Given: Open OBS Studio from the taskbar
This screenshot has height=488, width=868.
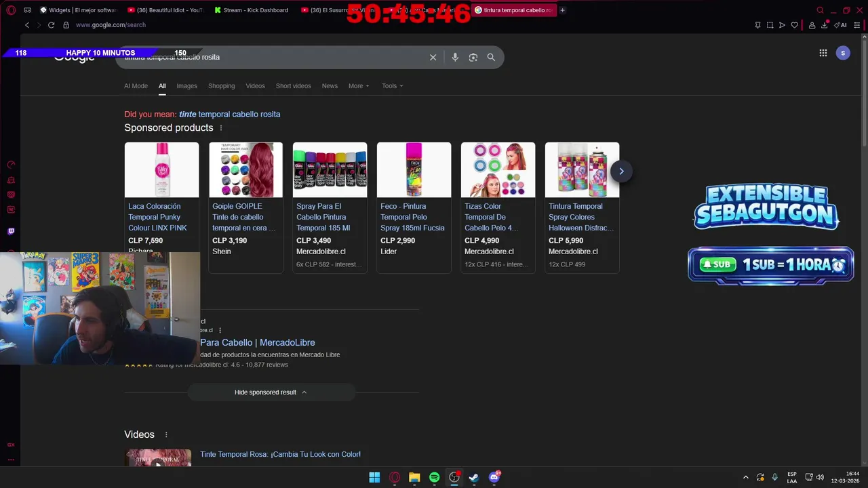Looking at the screenshot, I should [x=454, y=477].
